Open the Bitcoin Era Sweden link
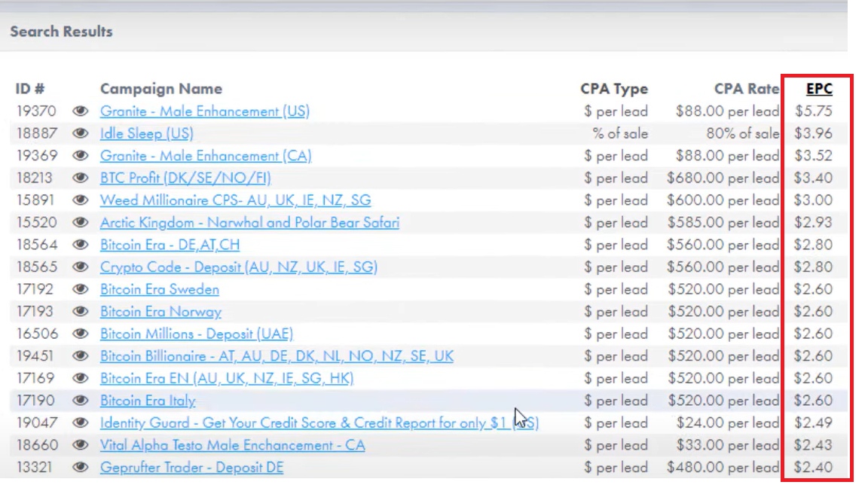Screen dimensions: 868x488 pyautogui.click(x=160, y=289)
